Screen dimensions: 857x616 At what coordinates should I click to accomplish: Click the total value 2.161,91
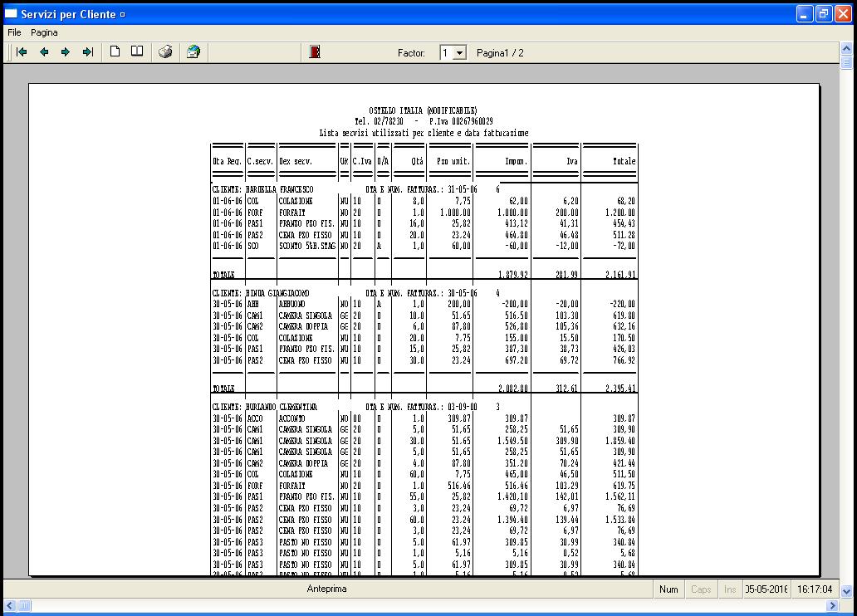click(620, 275)
